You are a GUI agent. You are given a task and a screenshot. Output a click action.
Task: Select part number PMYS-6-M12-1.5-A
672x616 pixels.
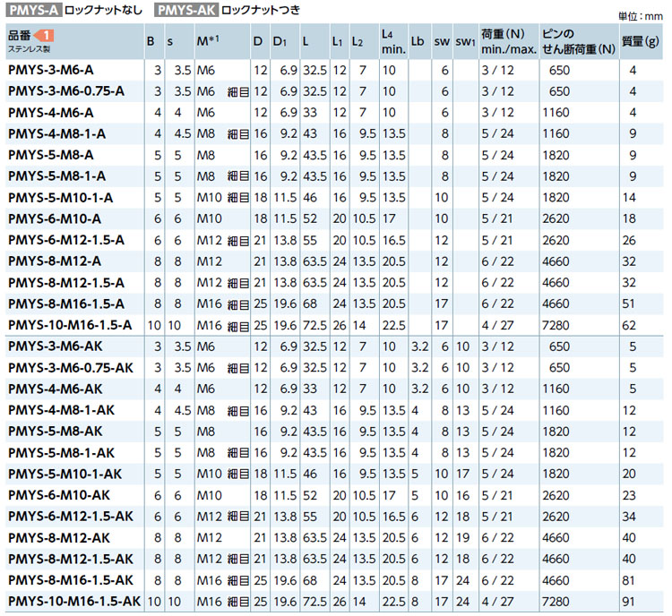65,239
